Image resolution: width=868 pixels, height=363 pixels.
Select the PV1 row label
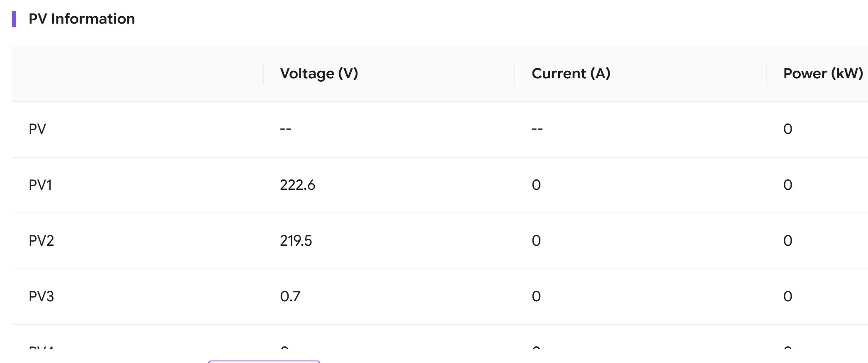[40, 185]
